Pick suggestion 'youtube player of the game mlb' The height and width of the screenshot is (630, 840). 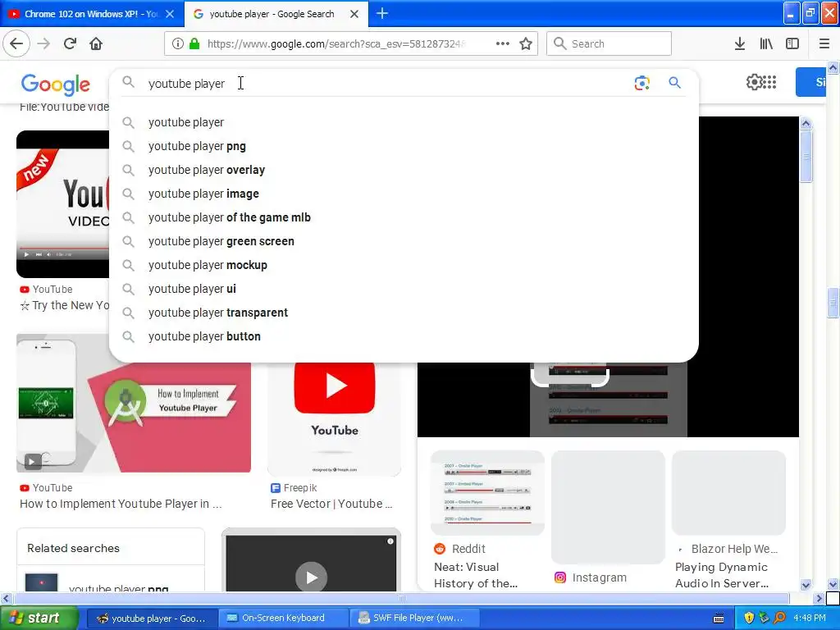pyautogui.click(x=404, y=217)
